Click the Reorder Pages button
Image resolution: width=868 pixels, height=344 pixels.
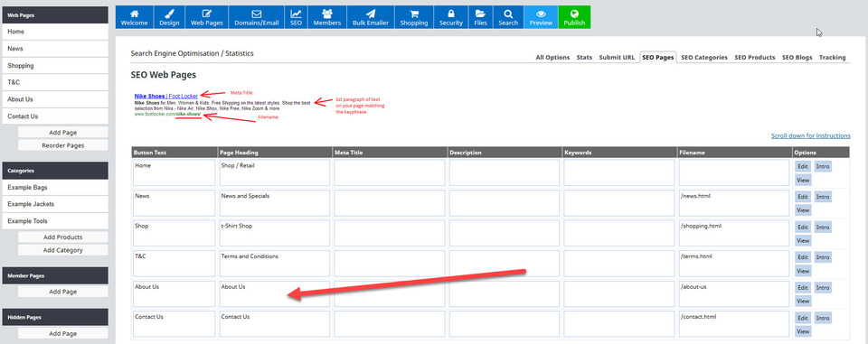(x=62, y=144)
